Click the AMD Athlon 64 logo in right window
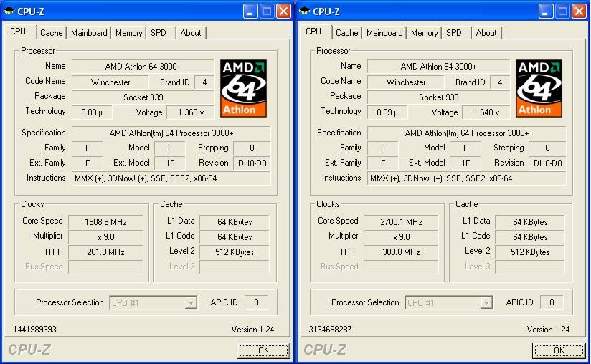The width and height of the screenshot is (591, 364). [539, 88]
